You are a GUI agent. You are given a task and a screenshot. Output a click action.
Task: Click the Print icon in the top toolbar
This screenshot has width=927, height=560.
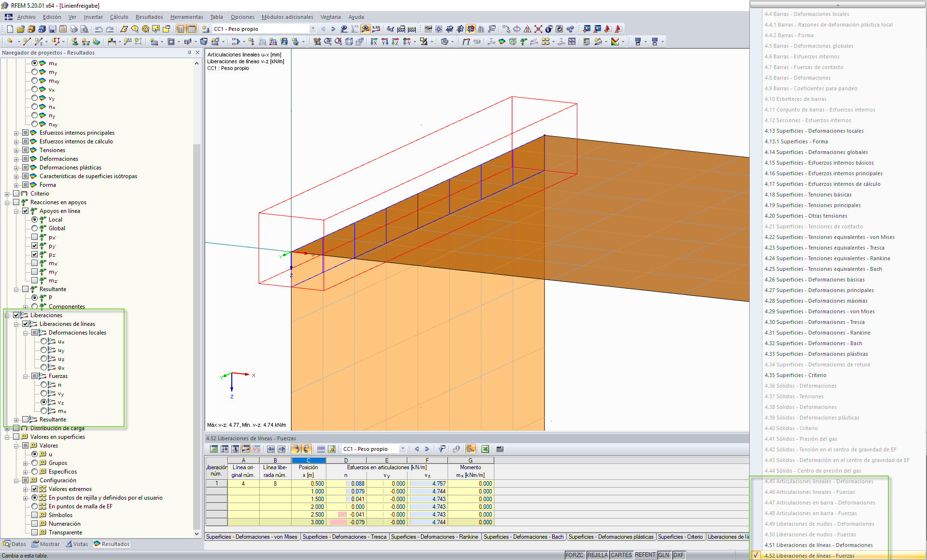pos(73,29)
